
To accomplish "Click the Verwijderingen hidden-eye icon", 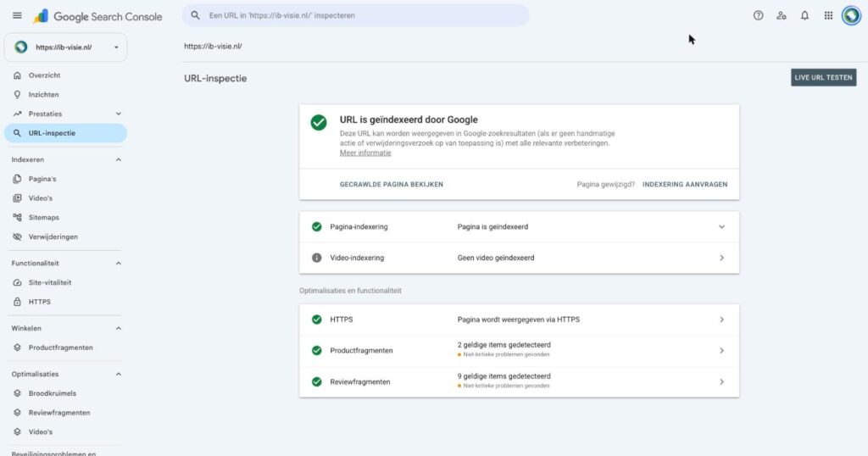I will pyautogui.click(x=17, y=236).
